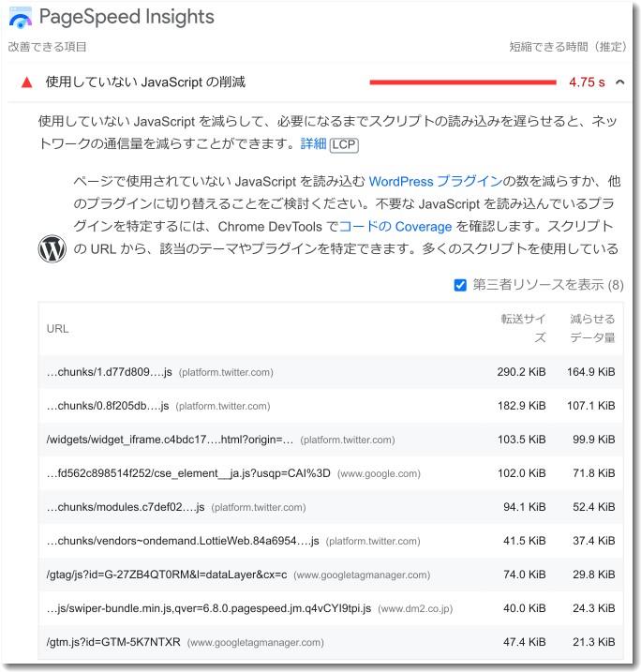
Task: Click the 103.5 KiB transfer size cell
Action: (x=521, y=440)
